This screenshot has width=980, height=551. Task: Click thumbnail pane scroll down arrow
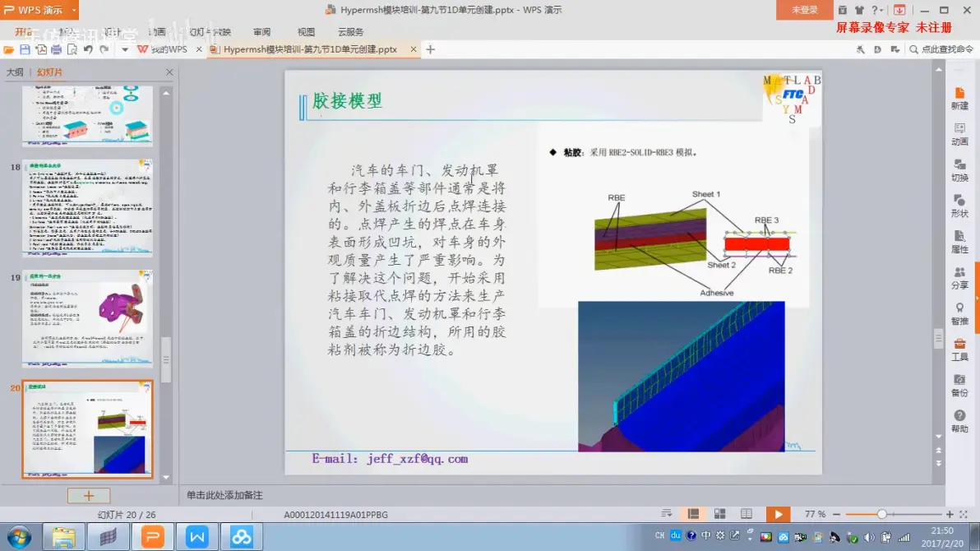[166, 477]
